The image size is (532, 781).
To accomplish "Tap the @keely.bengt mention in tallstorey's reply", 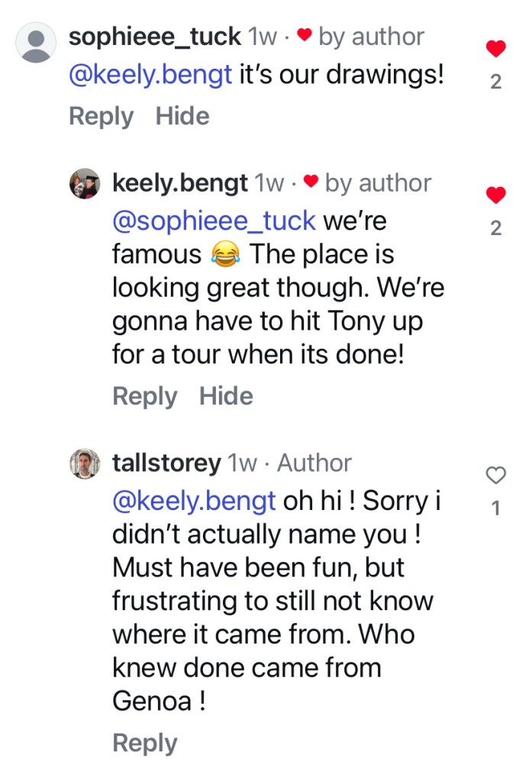I will pyautogui.click(x=194, y=501).
